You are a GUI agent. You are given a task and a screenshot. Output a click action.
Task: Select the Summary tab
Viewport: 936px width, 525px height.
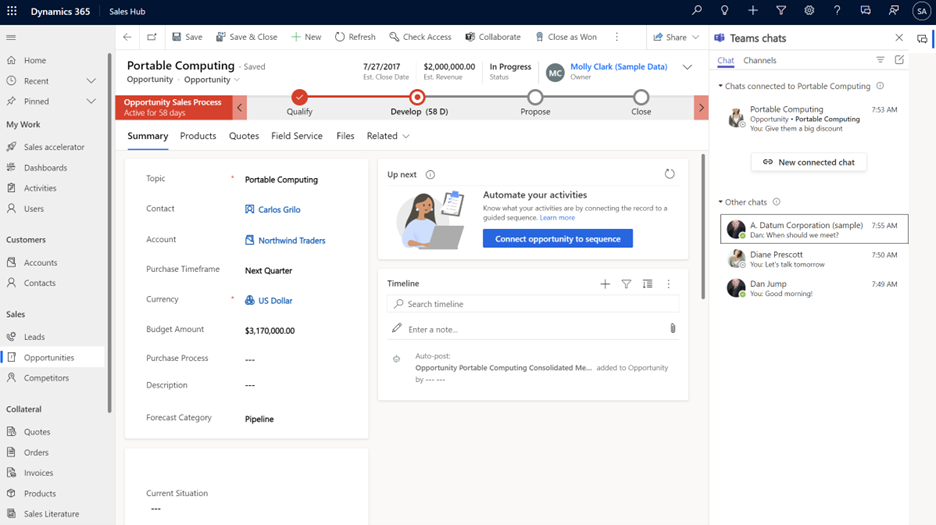[147, 136]
